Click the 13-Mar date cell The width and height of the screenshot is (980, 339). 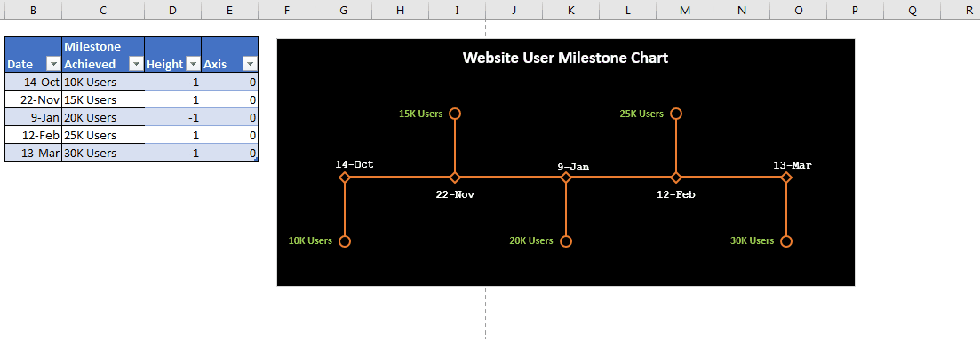point(33,153)
